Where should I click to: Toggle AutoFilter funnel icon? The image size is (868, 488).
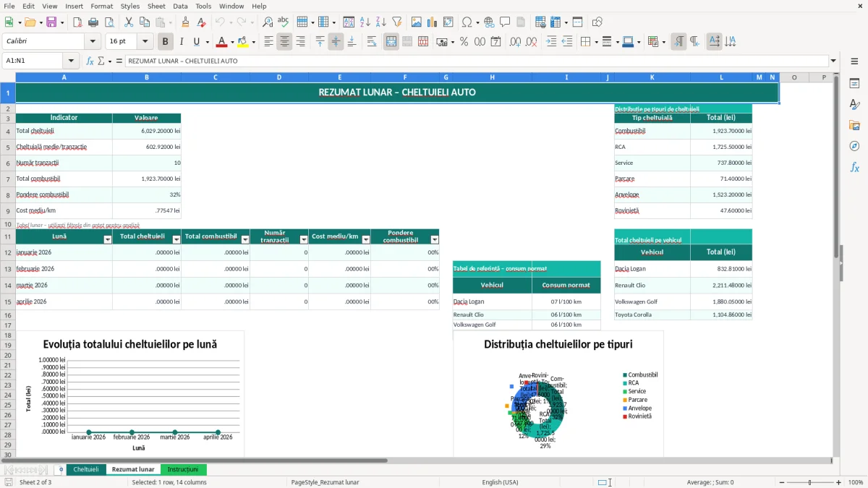coord(396,22)
